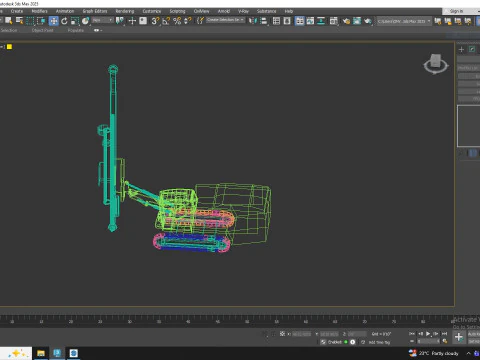Go to the start frame
Viewport: 480px width, 360px height.
tap(412, 333)
